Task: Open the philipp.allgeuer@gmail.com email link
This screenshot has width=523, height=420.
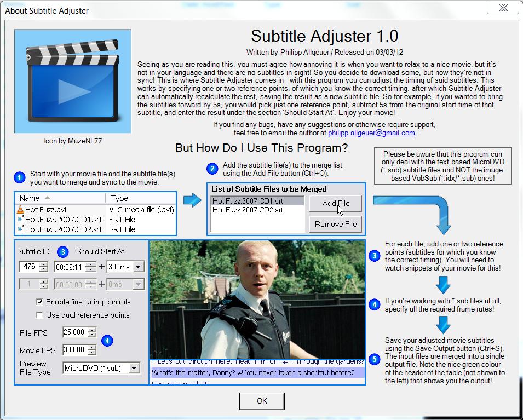Action: pos(371,133)
